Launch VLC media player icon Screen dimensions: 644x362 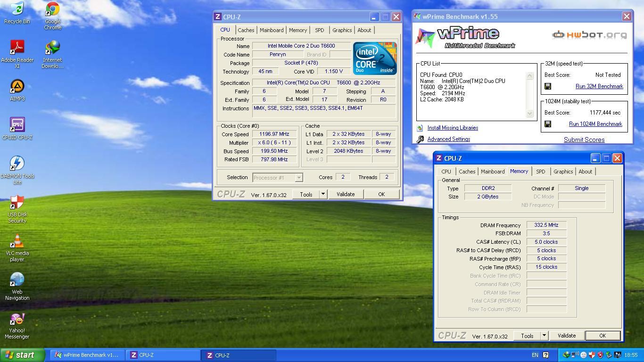17,247
